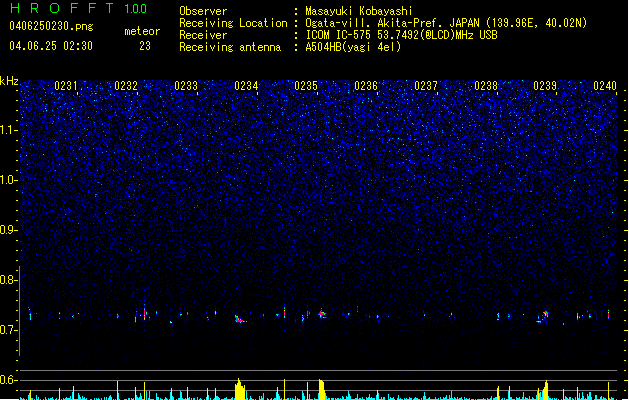
Task: Select the filename 0406250230.png
Action: coord(51,26)
